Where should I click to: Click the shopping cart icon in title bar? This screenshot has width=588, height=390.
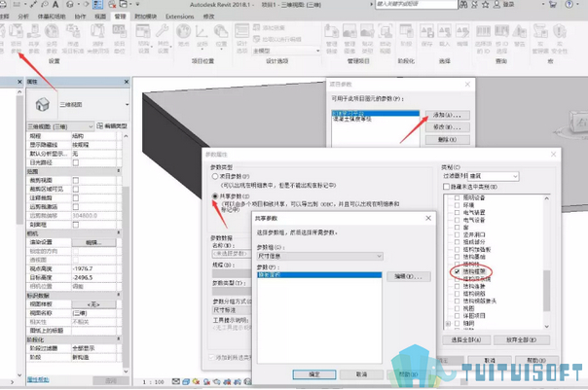553,5
